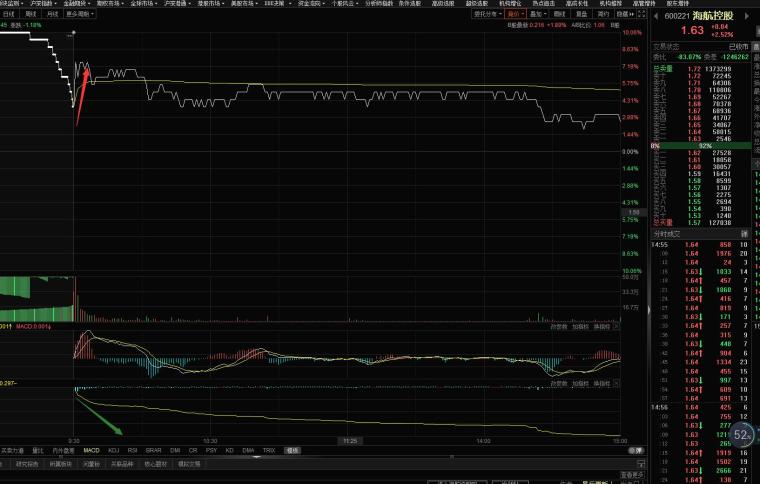Open the 所属板块 bottom tab
This screenshot has width=760, height=484.
pyautogui.click(x=61, y=464)
